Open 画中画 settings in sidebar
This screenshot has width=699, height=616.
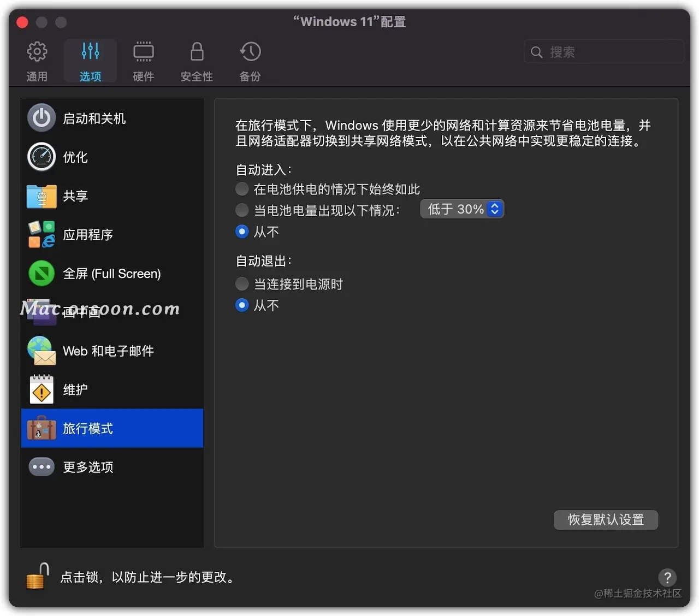point(112,312)
